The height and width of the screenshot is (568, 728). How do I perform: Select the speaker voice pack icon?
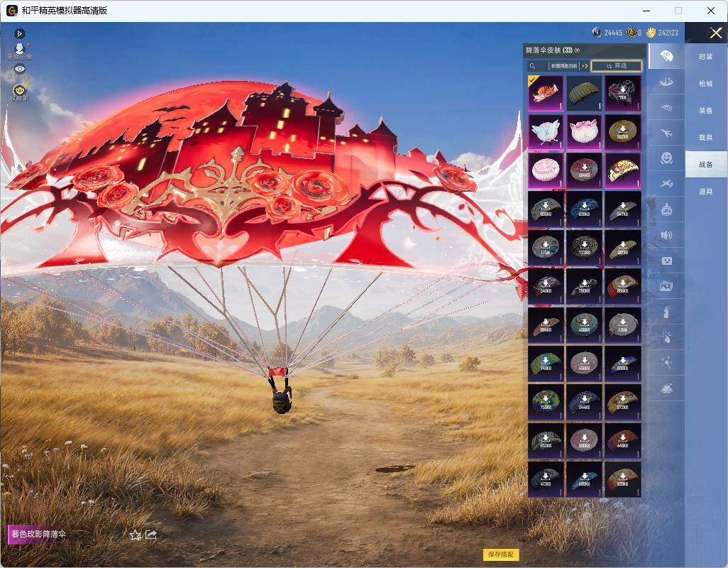coord(666,235)
